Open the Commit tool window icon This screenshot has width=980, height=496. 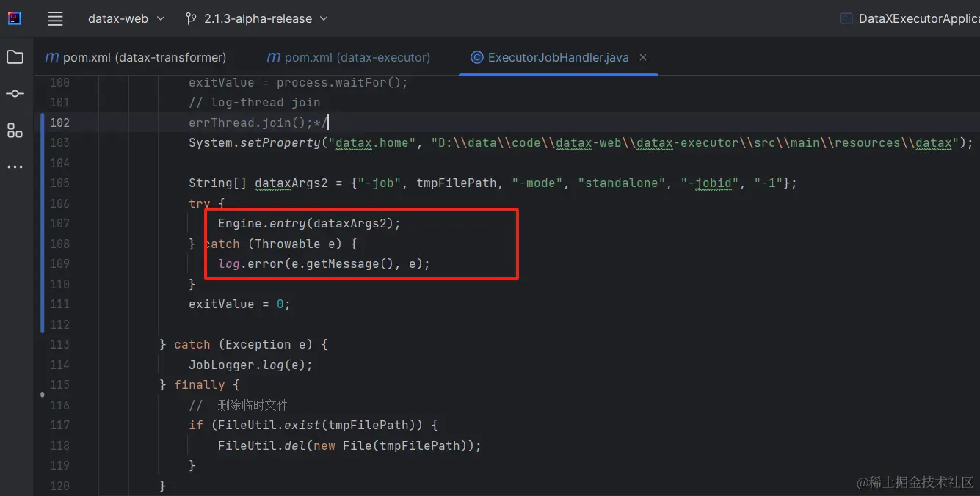tap(15, 93)
